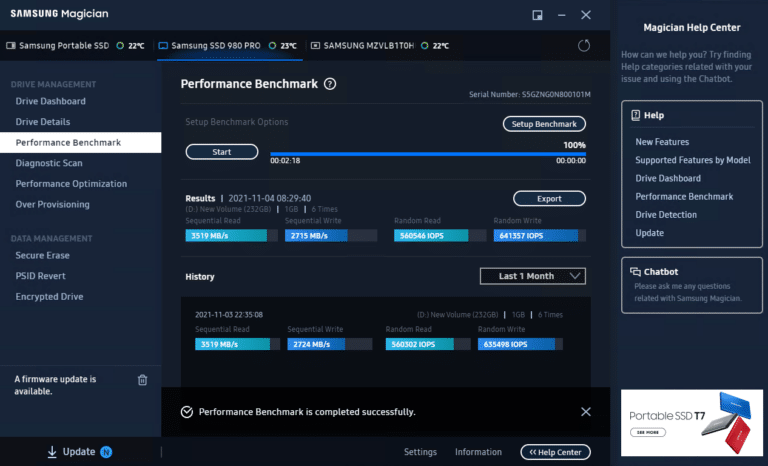Dismiss the benchmark completed notification
Viewport: 768px width, 466px height.
585,412
